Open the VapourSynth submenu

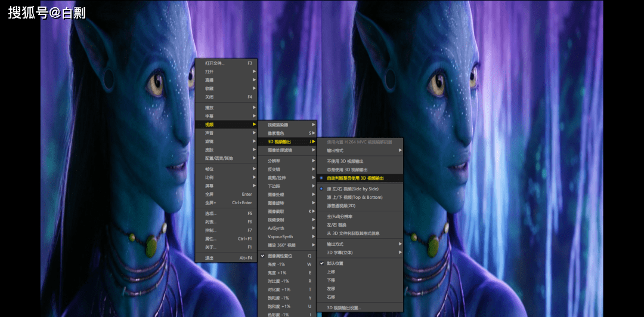287,236
